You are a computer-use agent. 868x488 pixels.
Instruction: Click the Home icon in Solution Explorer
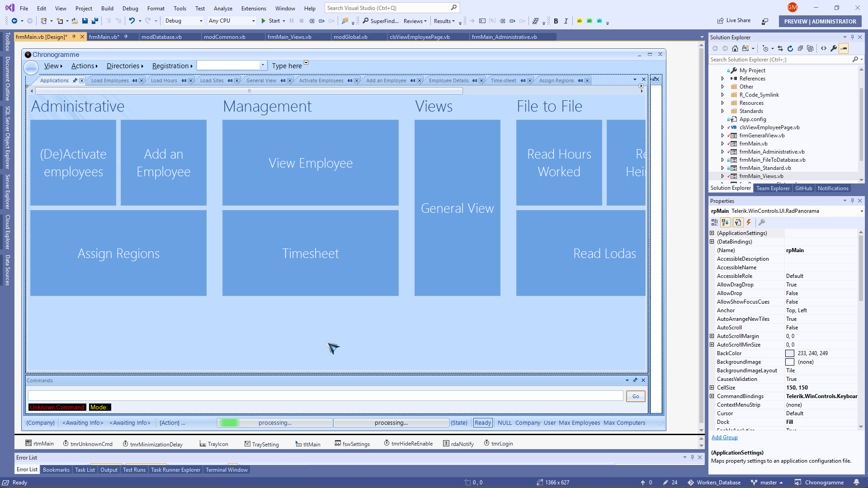pos(735,48)
